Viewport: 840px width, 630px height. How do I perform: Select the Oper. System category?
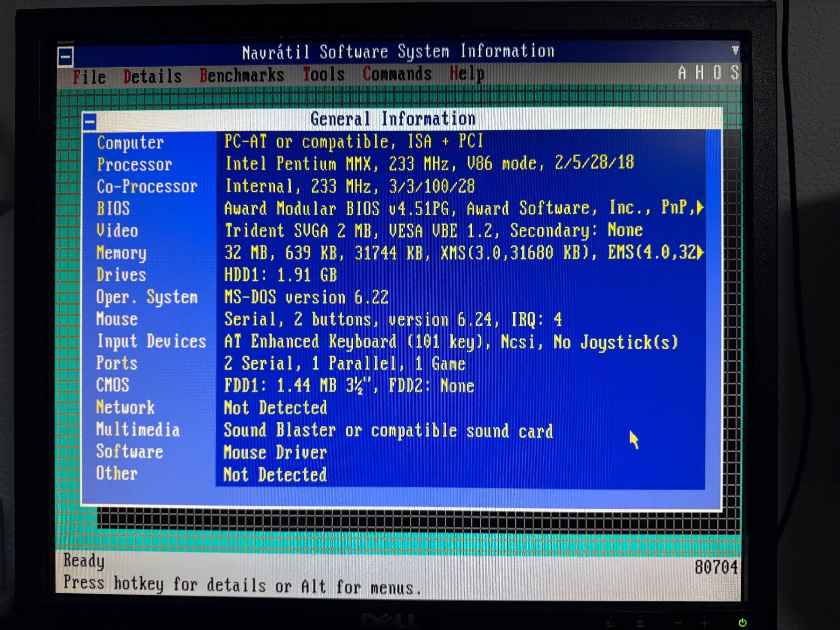pyautogui.click(x=147, y=297)
